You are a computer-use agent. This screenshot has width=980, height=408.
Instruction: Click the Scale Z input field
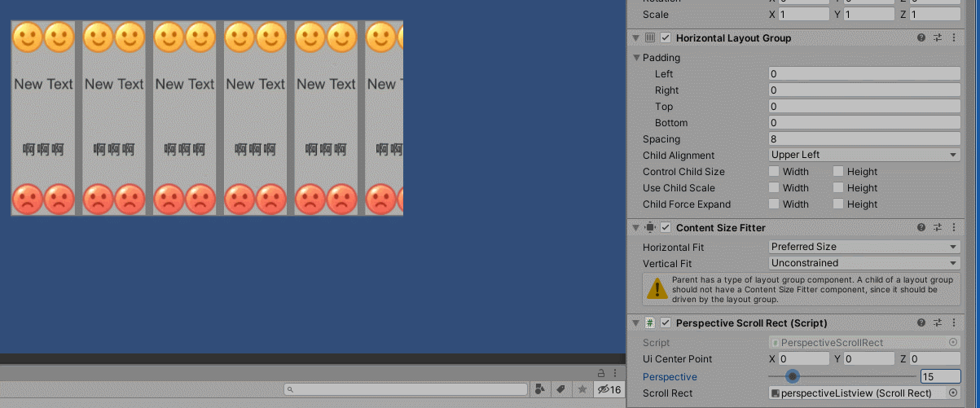tap(936, 15)
